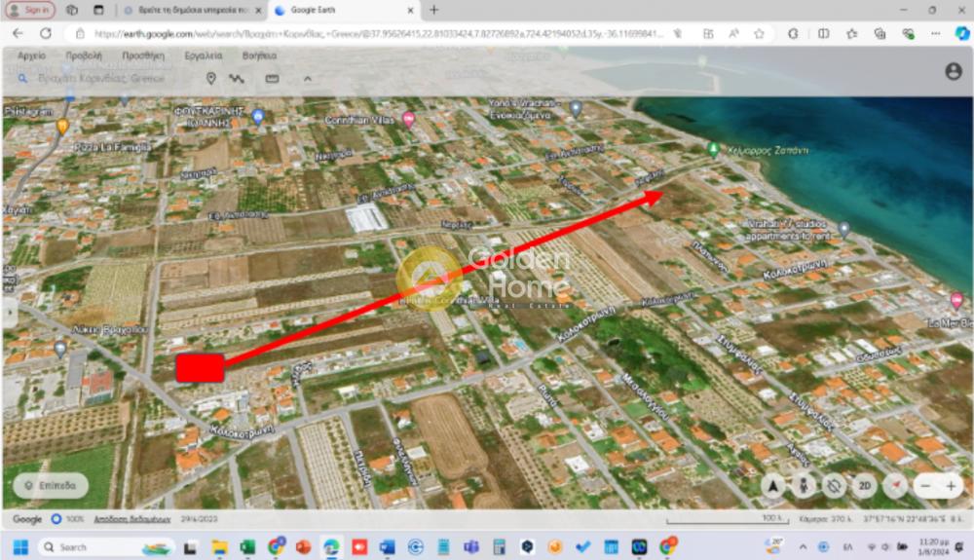974x560 pixels.
Task: Click the red compass needle
Action: pyautogui.click(x=894, y=485)
